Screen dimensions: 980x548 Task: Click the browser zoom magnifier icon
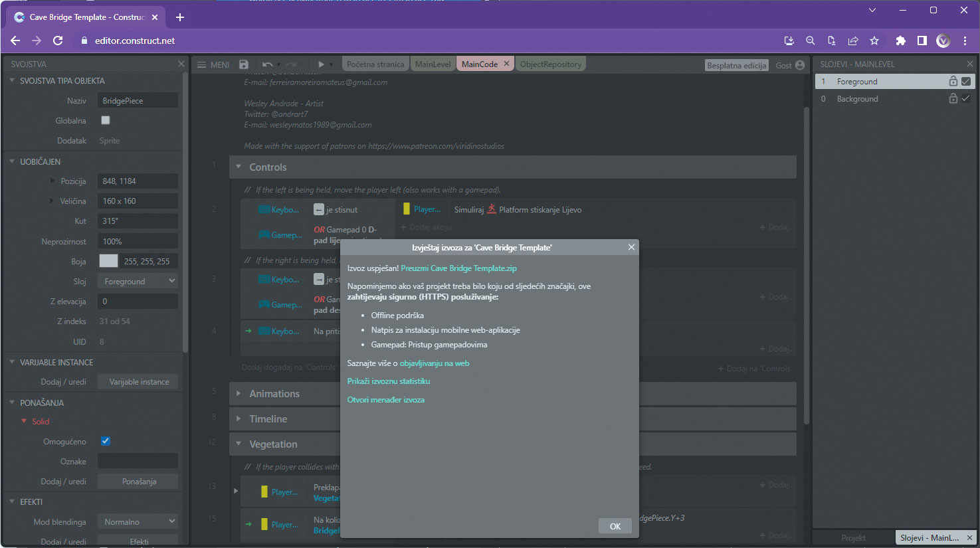[x=811, y=41]
